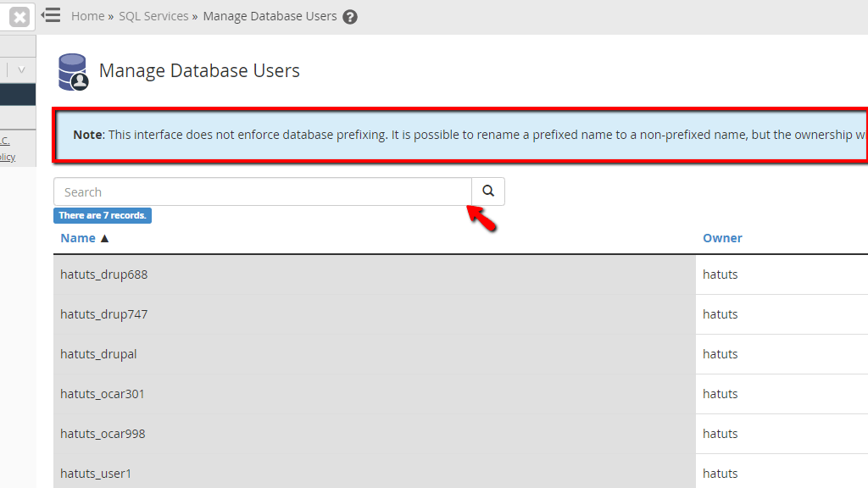Image resolution: width=868 pixels, height=488 pixels.
Task: Toggle the Name column ascending sort arrow
Action: pyautogui.click(x=104, y=238)
